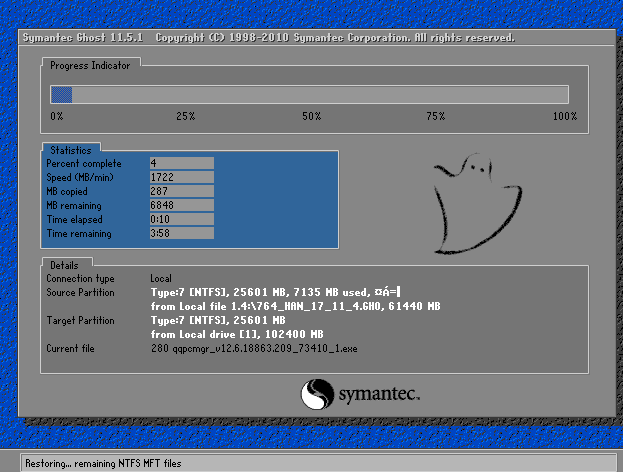The height and width of the screenshot is (472, 623).
Task: Click the Percent complete value 4
Action: (x=182, y=163)
